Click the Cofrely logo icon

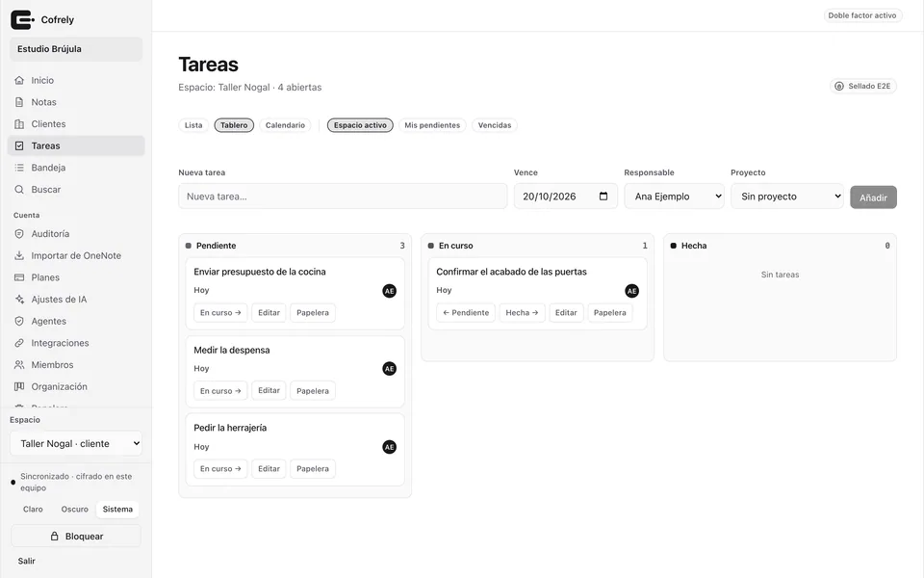click(x=22, y=19)
